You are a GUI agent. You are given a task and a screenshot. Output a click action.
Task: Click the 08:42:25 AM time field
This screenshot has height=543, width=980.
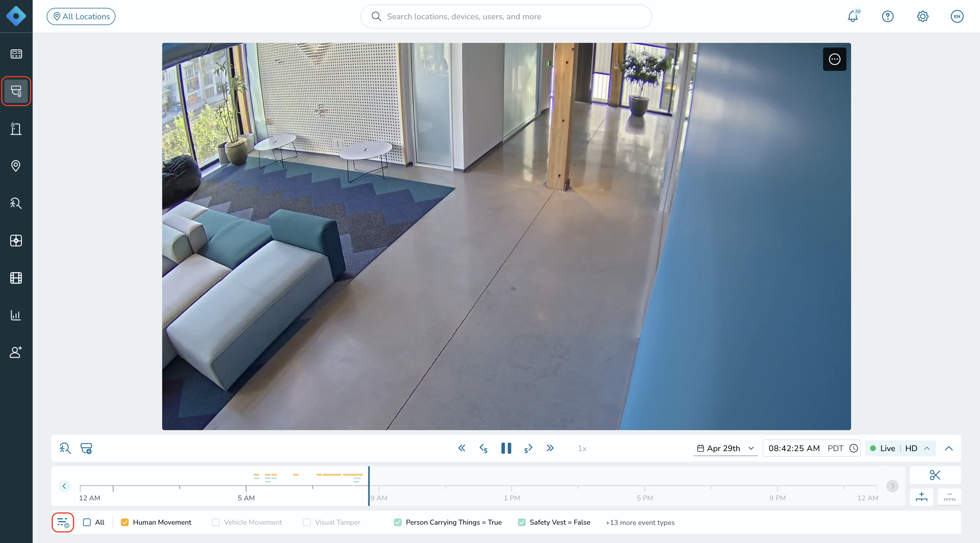point(794,448)
